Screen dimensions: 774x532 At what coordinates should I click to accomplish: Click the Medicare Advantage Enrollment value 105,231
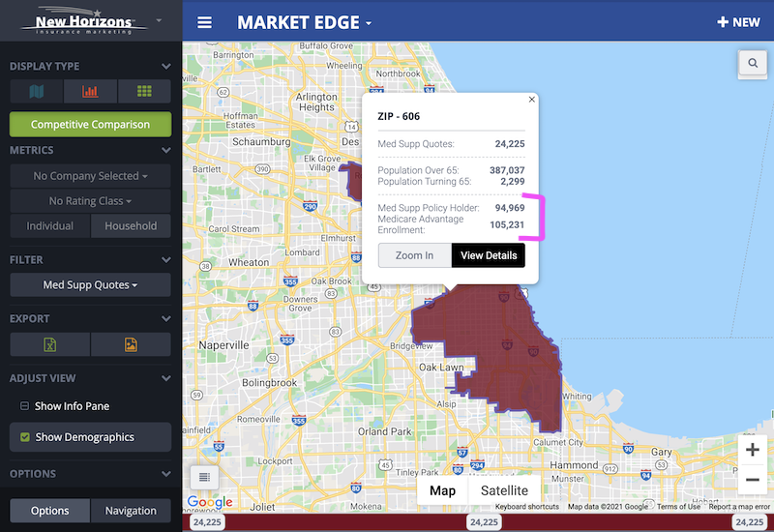pyautogui.click(x=507, y=225)
